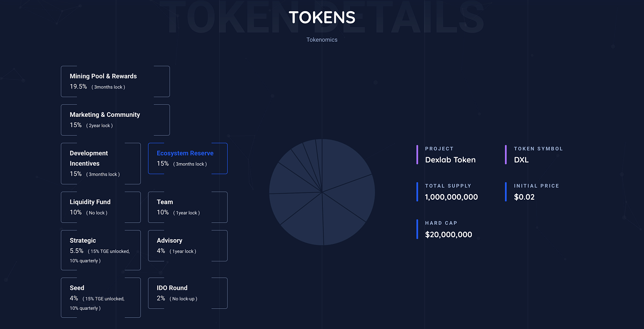The image size is (644, 329).
Task: Click the DXL token symbol
Action: (521, 160)
